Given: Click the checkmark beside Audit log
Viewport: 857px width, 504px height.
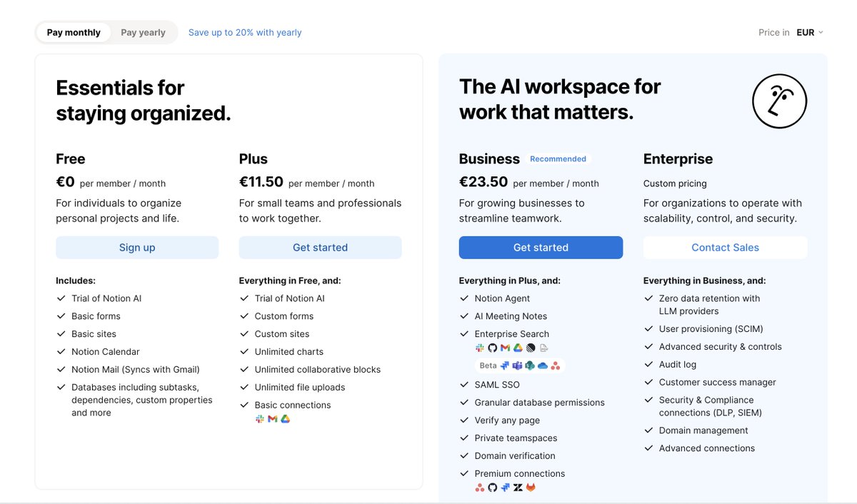Looking at the screenshot, I should [648, 364].
